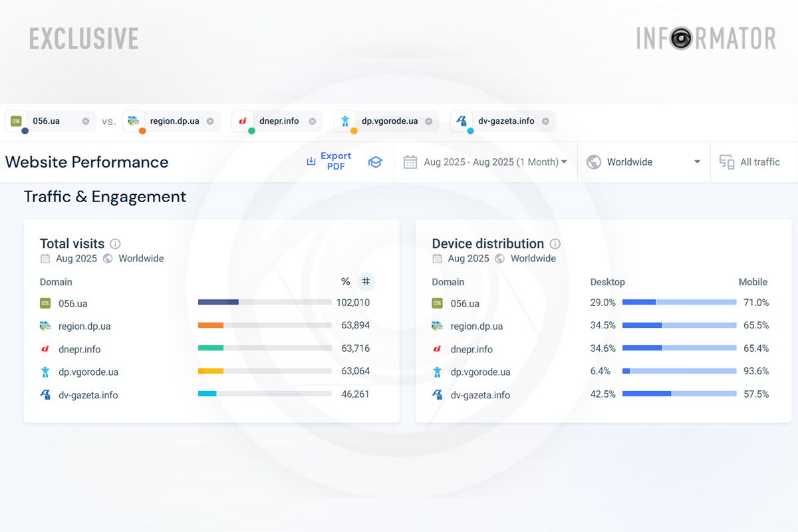Click the 056.ua color dot in the comparison chip
This screenshot has width=798, height=532.
click(25, 131)
